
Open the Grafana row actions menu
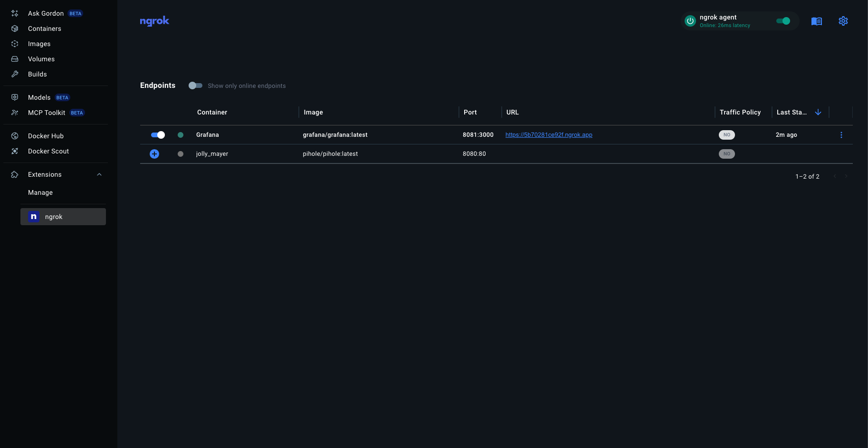coord(841,135)
